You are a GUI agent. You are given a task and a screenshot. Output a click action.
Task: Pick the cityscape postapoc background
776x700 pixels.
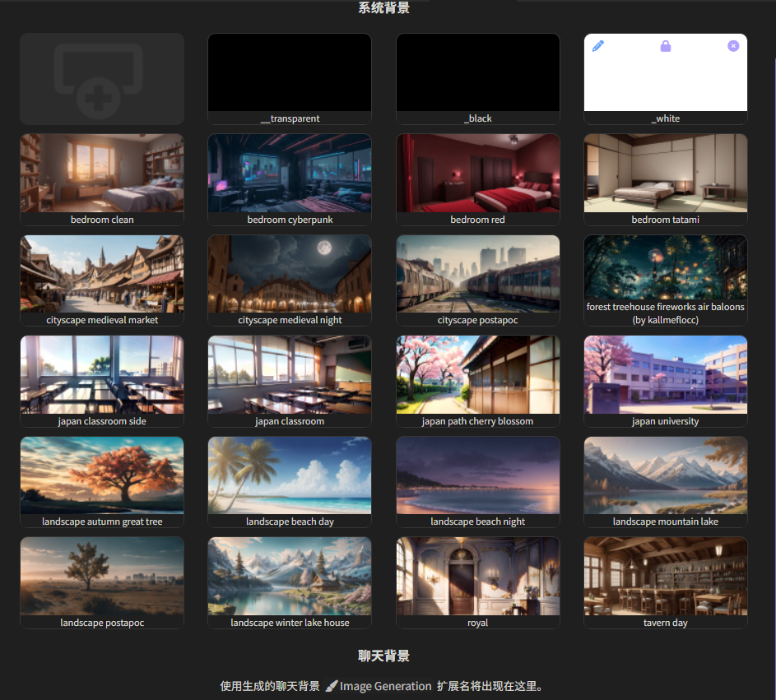477,275
